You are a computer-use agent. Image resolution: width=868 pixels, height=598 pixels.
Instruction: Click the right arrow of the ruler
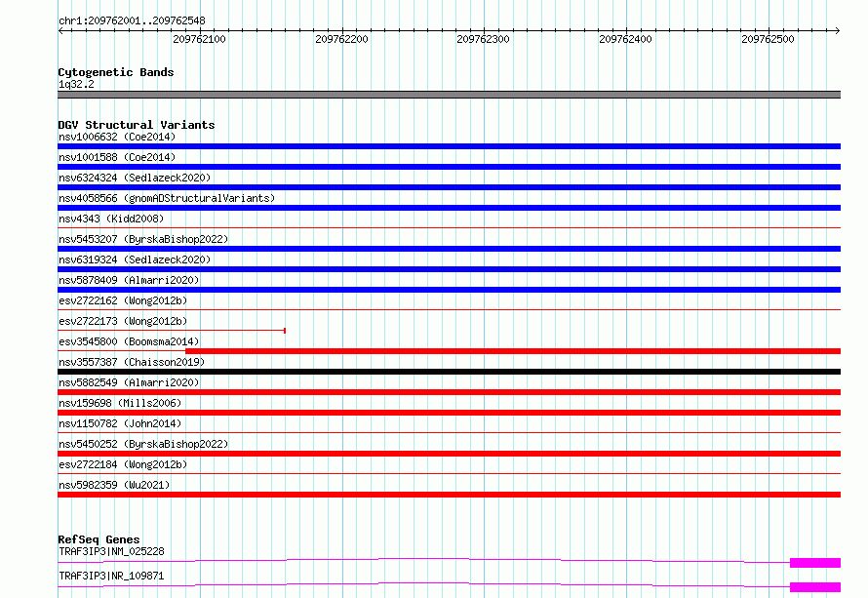coord(838,31)
